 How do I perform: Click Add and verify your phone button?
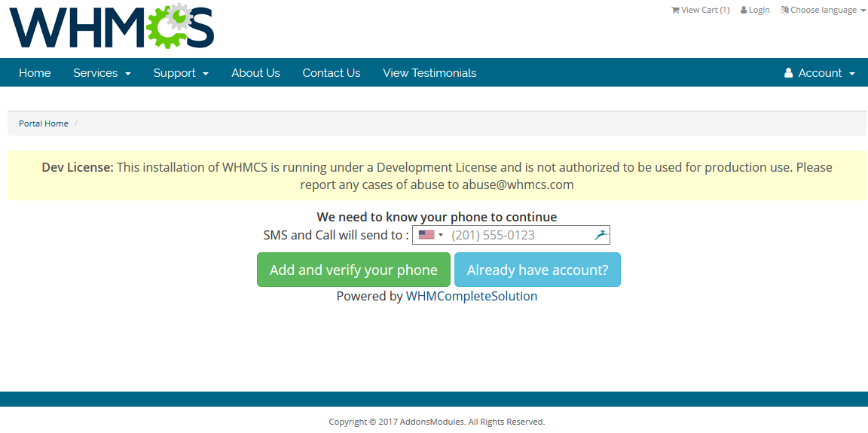353,270
